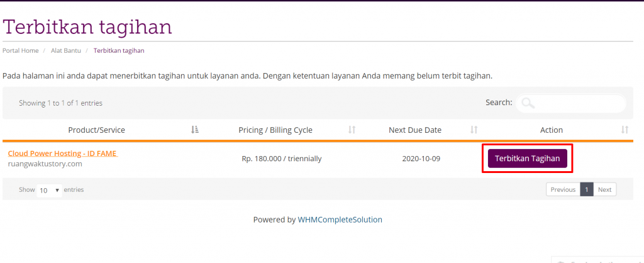Click Next pagination button
Screen dimensions: 644x263
pyautogui.click(x=604, y=189)
